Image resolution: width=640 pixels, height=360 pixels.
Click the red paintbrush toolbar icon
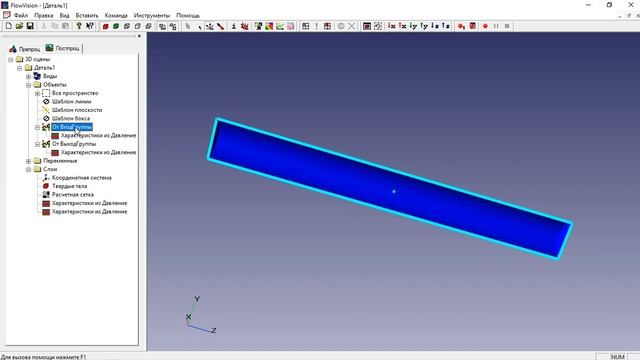click(x=220, y=26)
